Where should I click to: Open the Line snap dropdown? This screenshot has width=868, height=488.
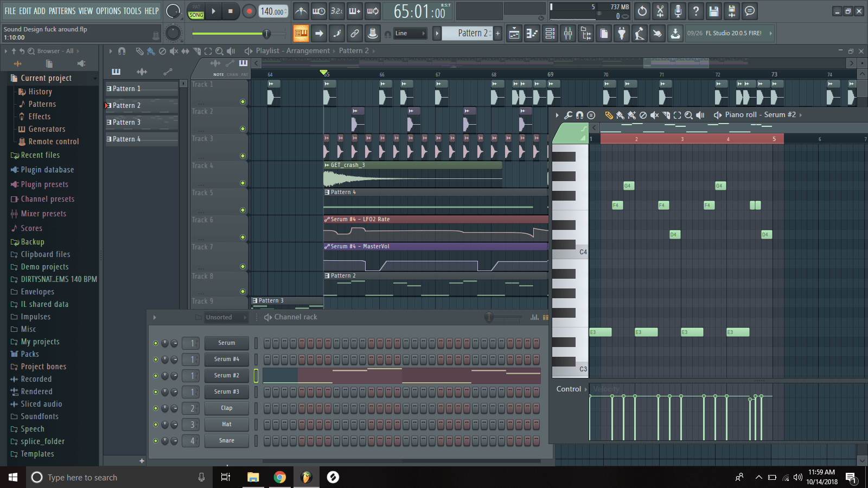click(410, 33)
